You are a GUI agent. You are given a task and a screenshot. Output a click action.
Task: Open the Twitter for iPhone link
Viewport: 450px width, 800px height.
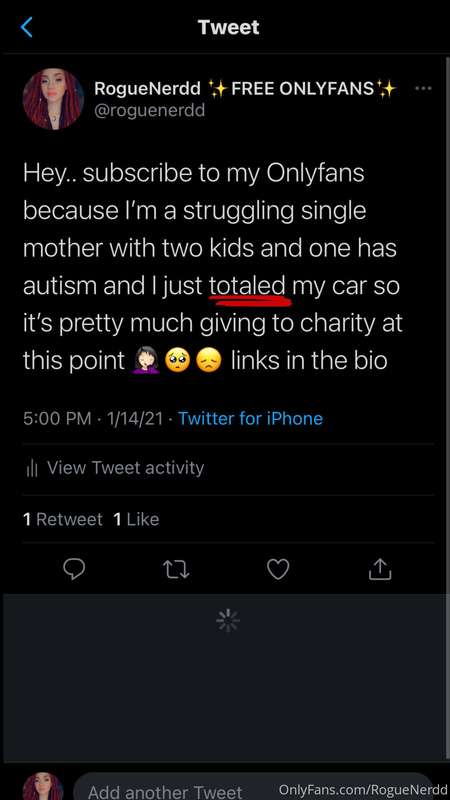point(251,419)
